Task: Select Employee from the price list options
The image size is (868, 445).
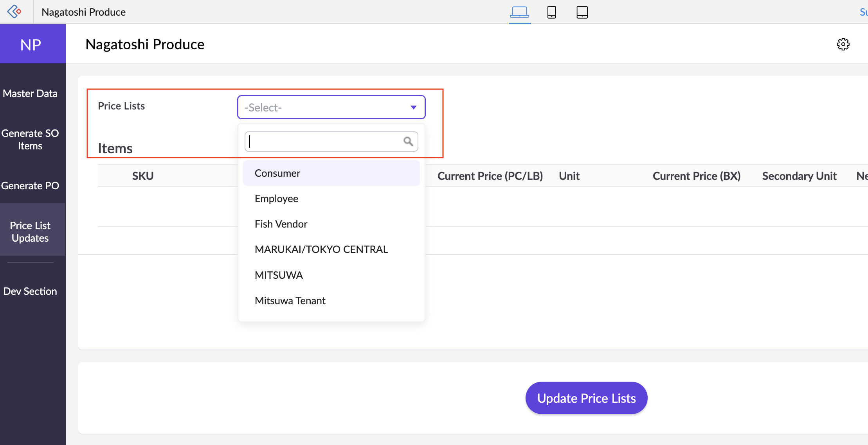Action: point(276,199)
